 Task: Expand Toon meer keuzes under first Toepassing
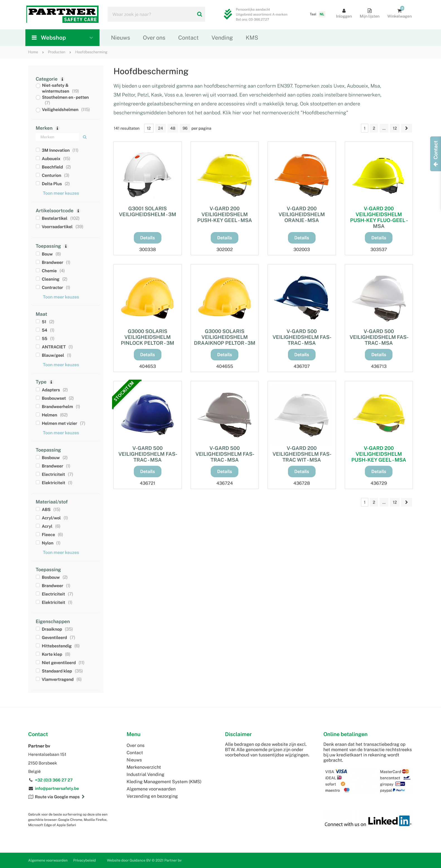[x=61, y=297]
